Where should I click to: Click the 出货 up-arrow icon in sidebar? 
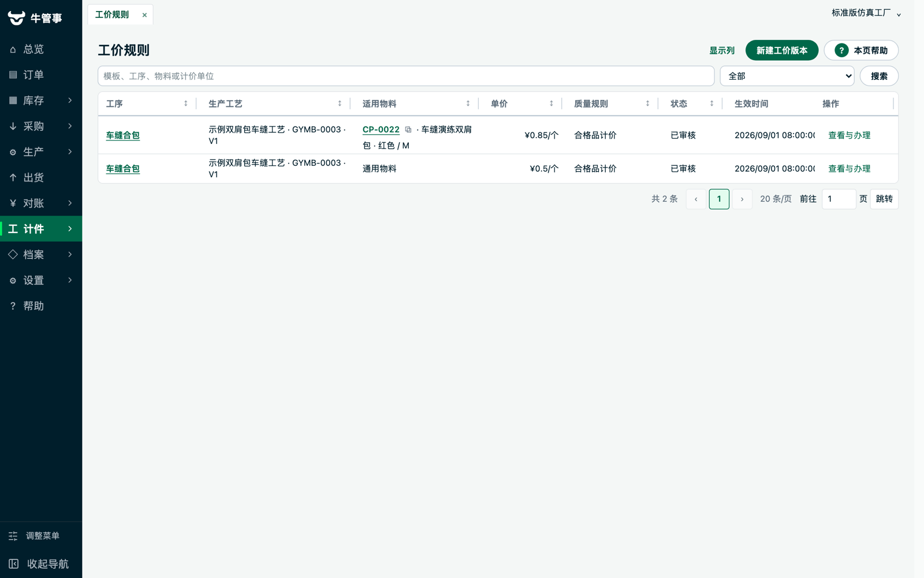13,177
